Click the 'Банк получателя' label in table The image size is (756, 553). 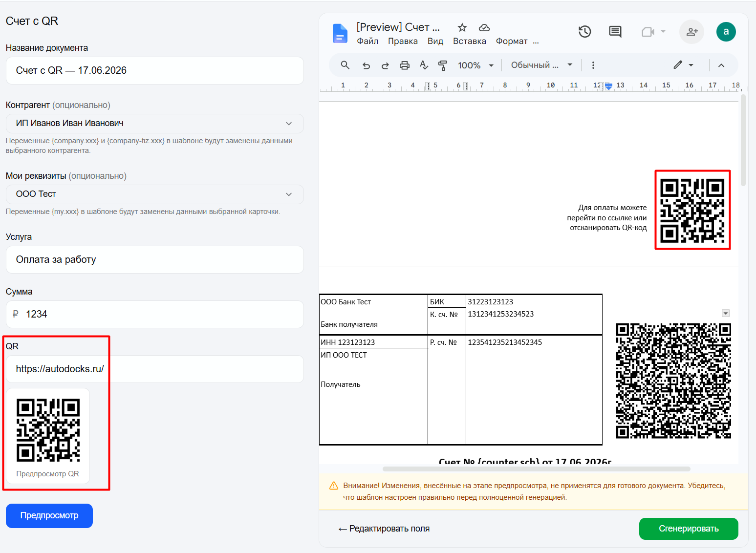349,324
